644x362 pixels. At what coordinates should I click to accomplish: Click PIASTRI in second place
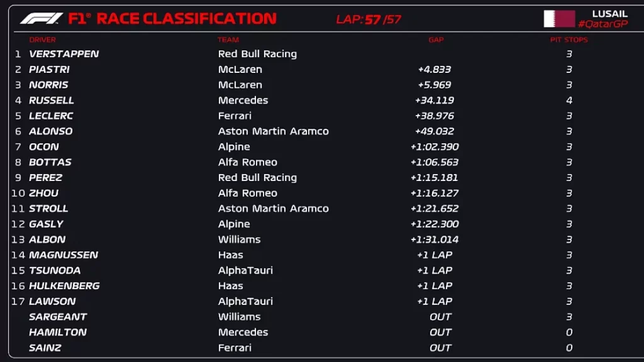49,70
